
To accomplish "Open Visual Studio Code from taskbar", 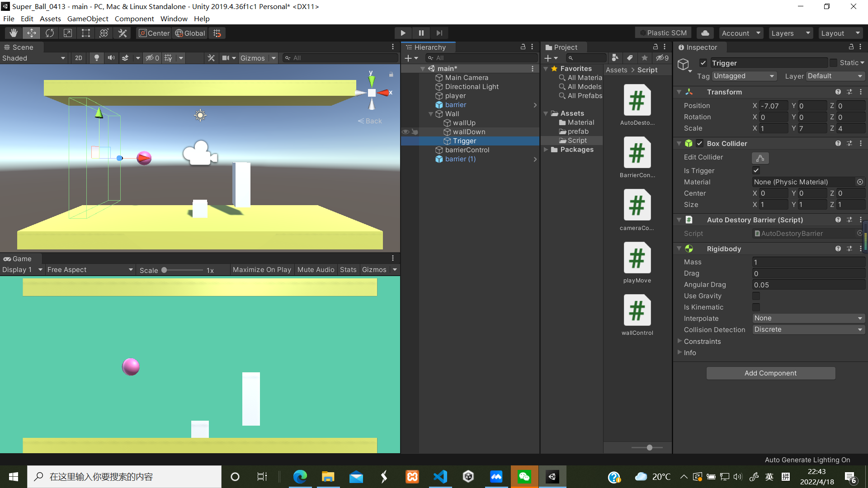I will pyautogui.click(x=440, y=477).
